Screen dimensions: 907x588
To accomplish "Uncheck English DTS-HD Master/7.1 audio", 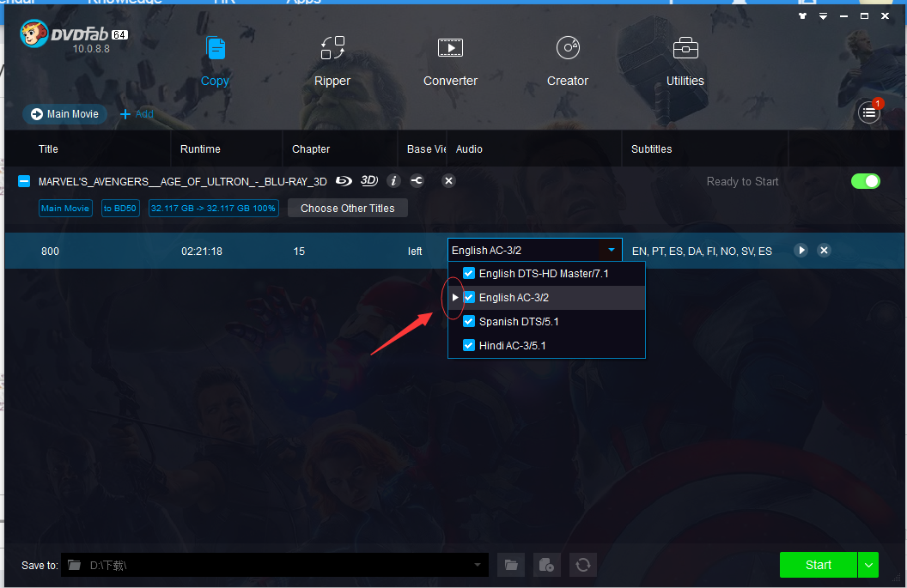I will coord(469,274).
